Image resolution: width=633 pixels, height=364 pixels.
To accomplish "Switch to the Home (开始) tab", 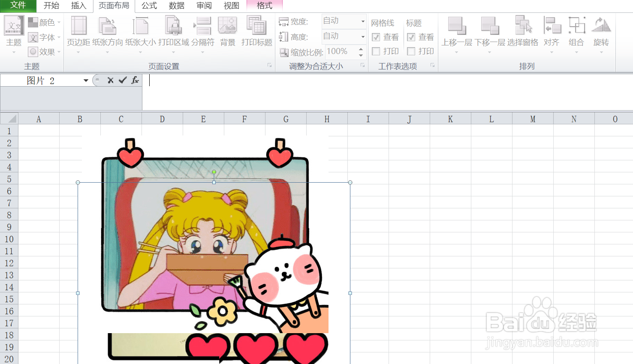I will [x=51, y=6].
